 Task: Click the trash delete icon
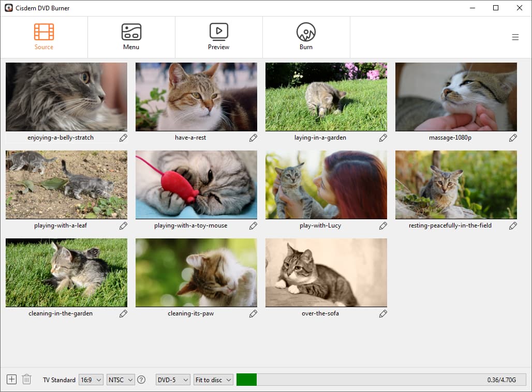tap(27, 380)
